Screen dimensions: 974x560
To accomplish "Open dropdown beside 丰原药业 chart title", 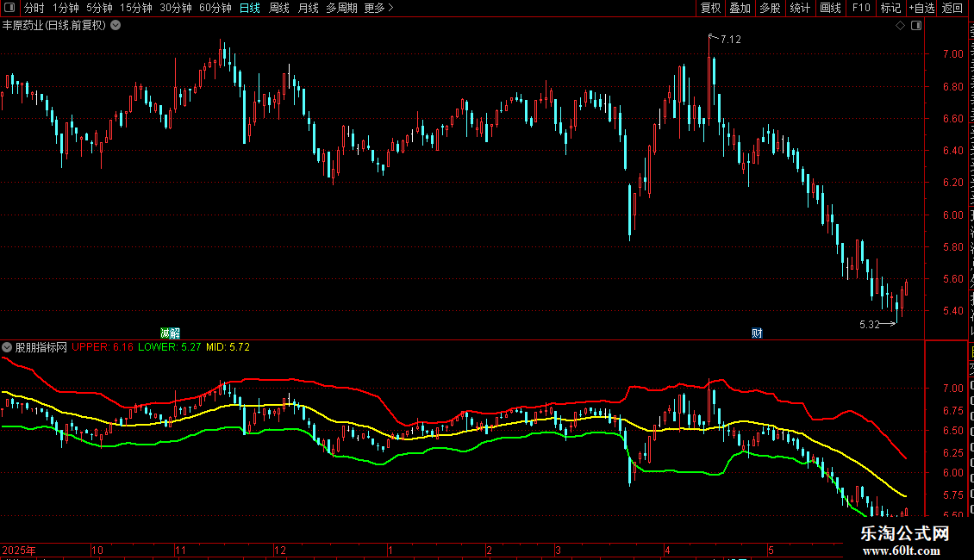I will (x=116, y=26).
